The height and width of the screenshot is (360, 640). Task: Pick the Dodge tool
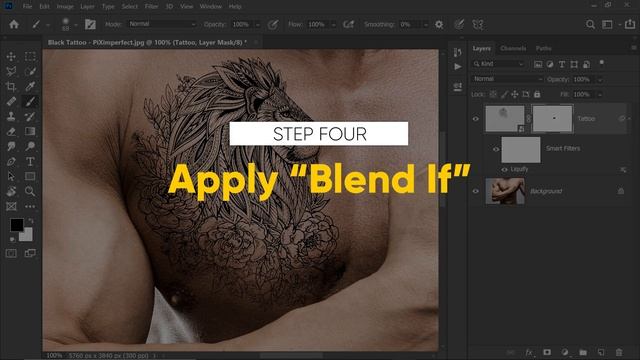pyautogui.click(x=30, y=146)
